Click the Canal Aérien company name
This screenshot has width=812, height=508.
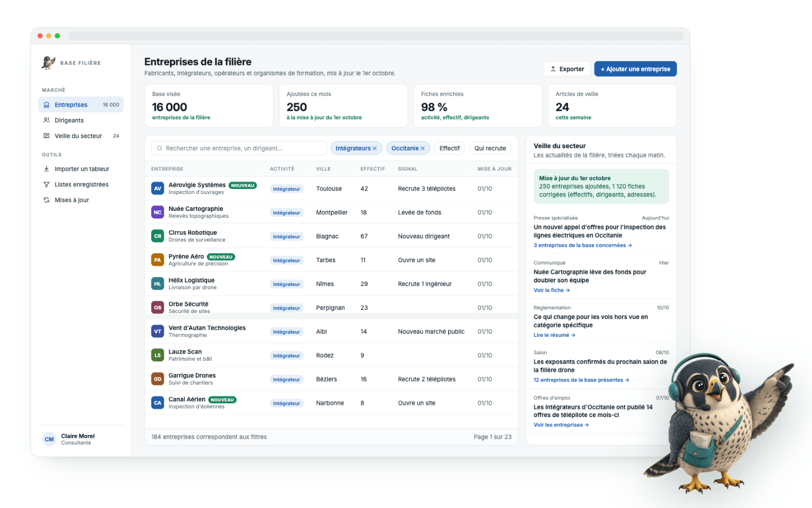187,399
